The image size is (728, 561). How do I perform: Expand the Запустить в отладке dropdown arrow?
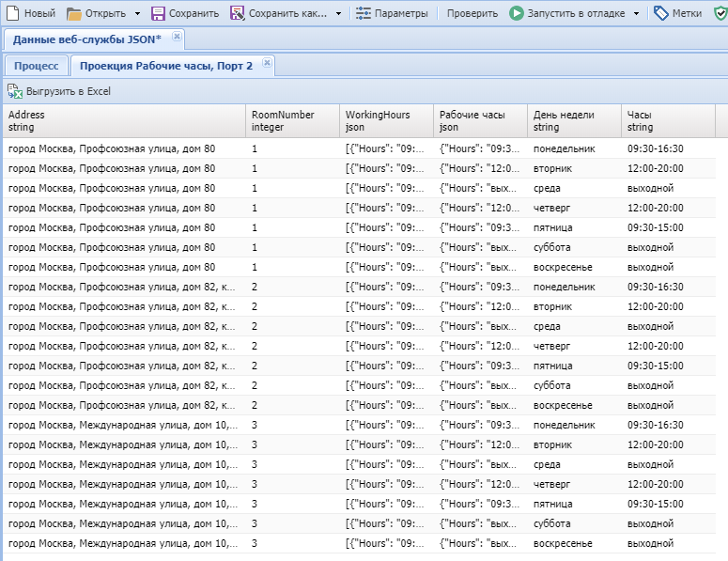click(637, 14)
